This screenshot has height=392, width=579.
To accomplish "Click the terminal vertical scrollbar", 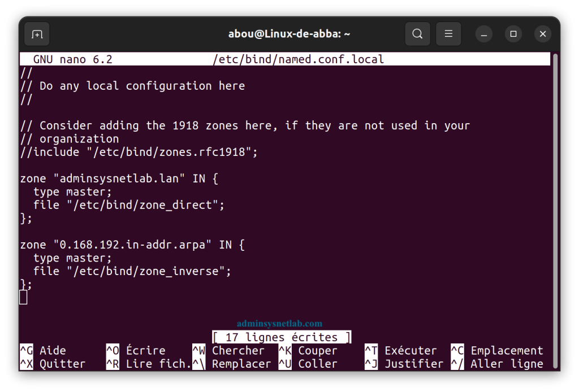I will (x=555, y=211).
